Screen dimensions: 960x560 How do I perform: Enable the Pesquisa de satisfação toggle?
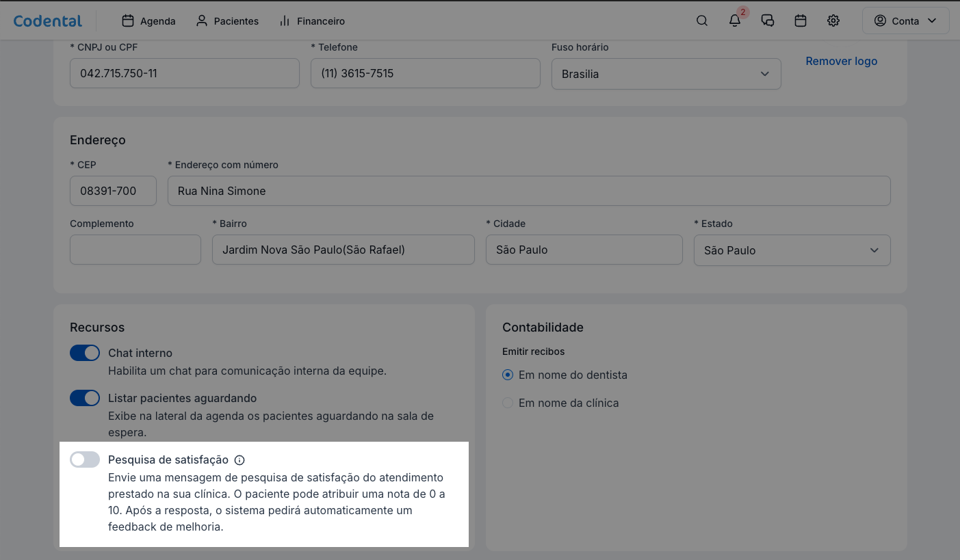point(85,459)
